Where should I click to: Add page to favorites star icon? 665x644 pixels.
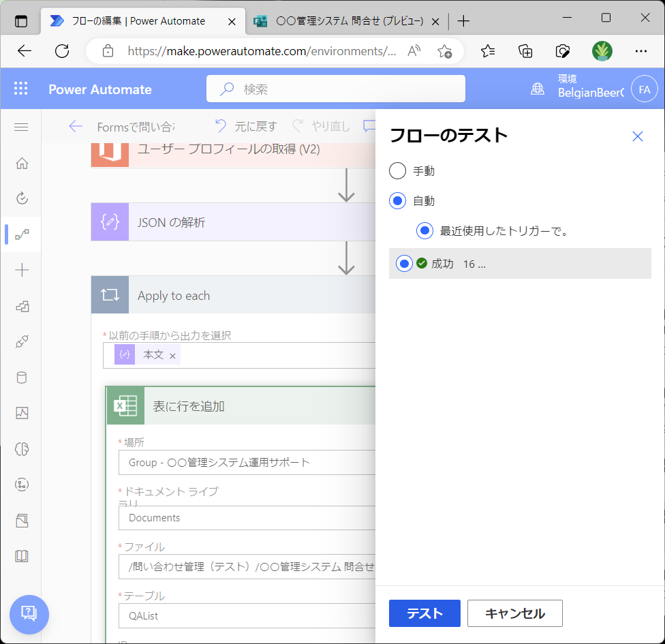point(444,51)
